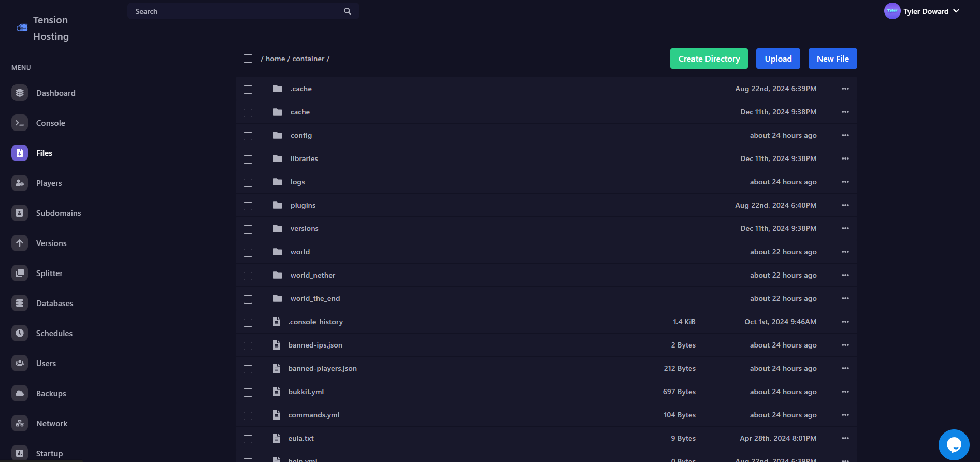This screenshot has height=462, width=980.
Task: Click the plugins folder icon
Action: (x=278, y=205)
